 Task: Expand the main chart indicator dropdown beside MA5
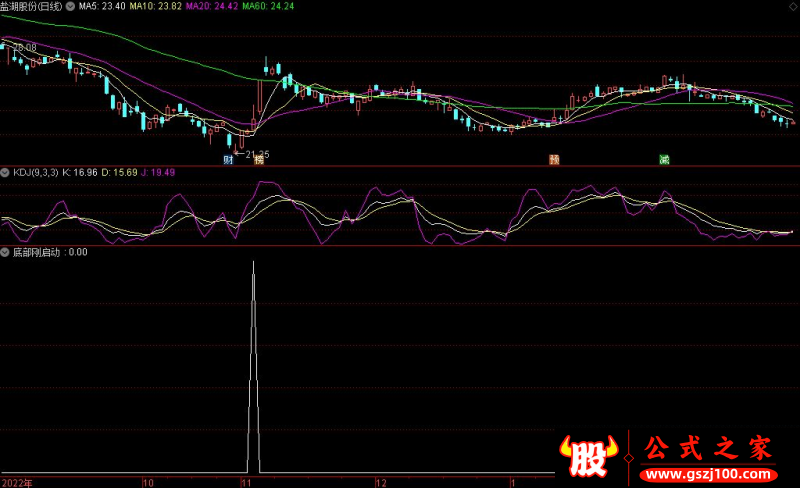click(69, 6)
